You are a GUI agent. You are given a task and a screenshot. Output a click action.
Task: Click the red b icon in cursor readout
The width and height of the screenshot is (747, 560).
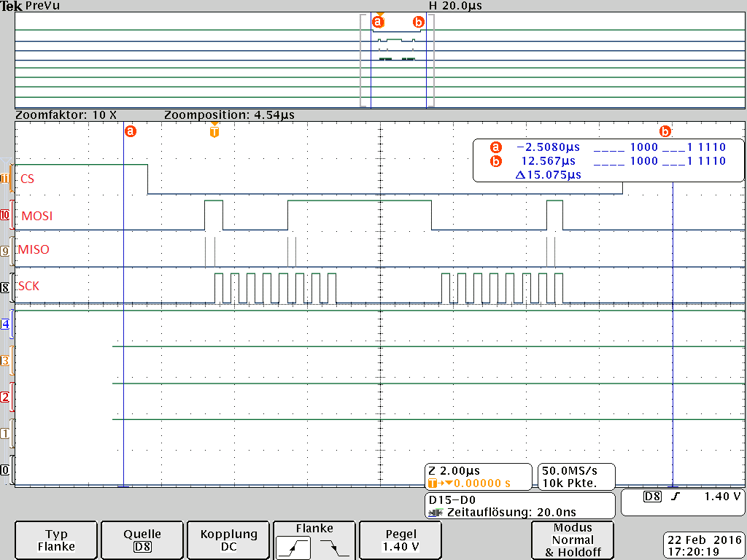pyautogui.click(x=496, y=161)
